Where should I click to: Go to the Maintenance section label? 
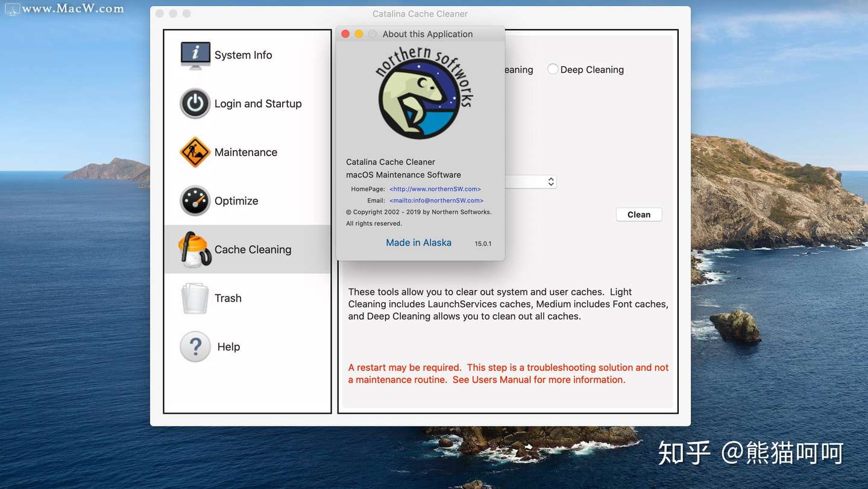click(x=246, y=152)
